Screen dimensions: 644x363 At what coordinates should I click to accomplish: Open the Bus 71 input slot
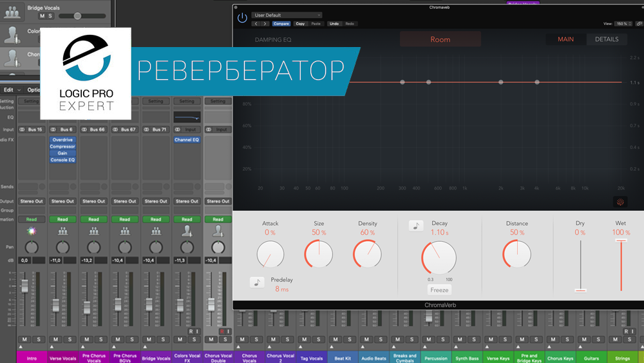pos(156,130)
